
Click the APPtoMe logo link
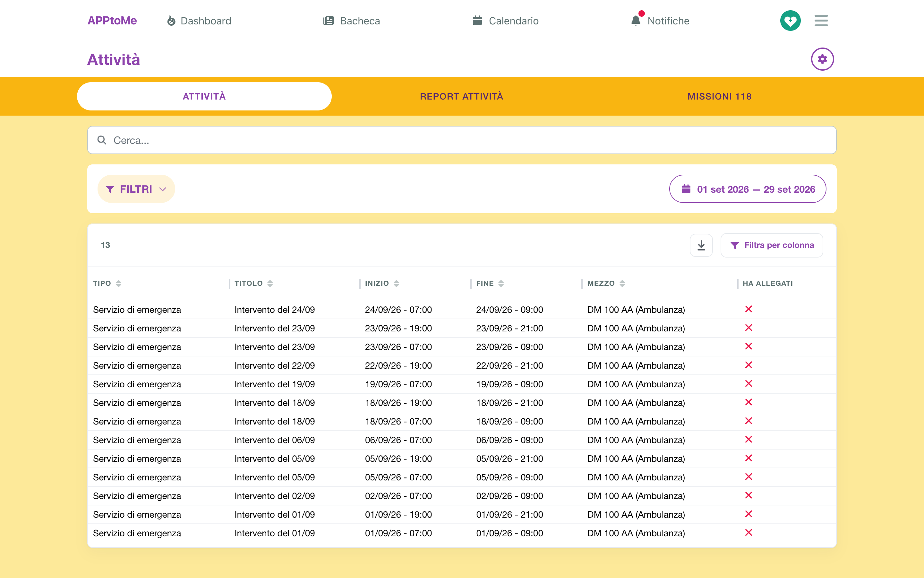(x=112, y=21)
